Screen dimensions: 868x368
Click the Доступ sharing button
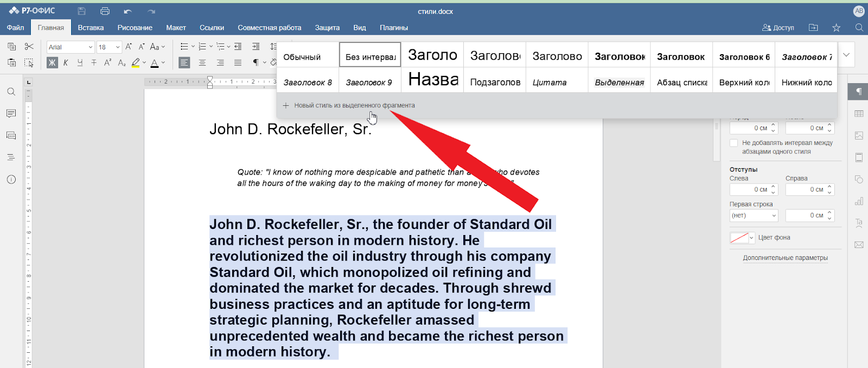[x=778, y=28]
